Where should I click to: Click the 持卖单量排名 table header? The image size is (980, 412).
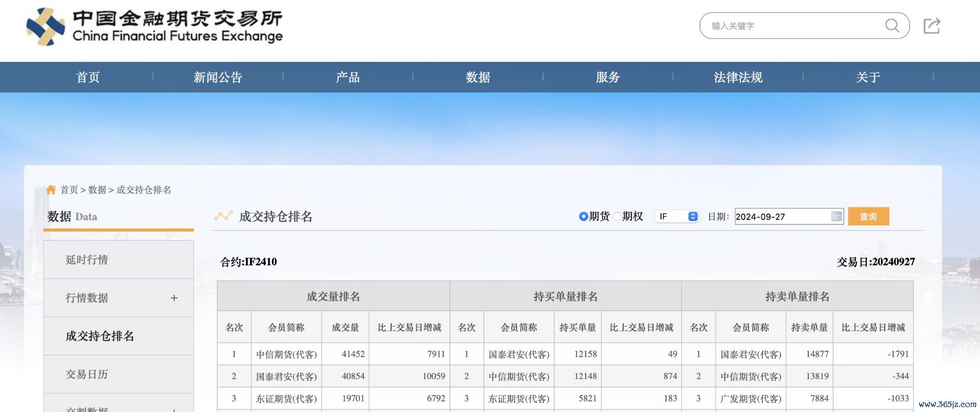click(x=797, y=296)
